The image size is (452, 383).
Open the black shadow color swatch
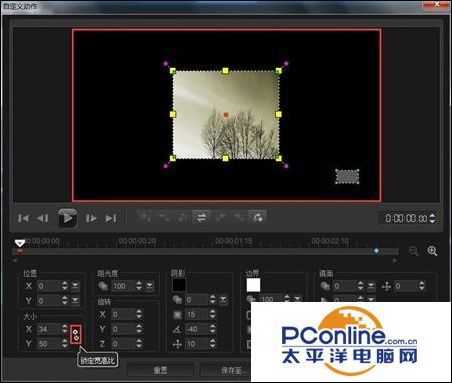pyautogui.click(x=179, y=285)
